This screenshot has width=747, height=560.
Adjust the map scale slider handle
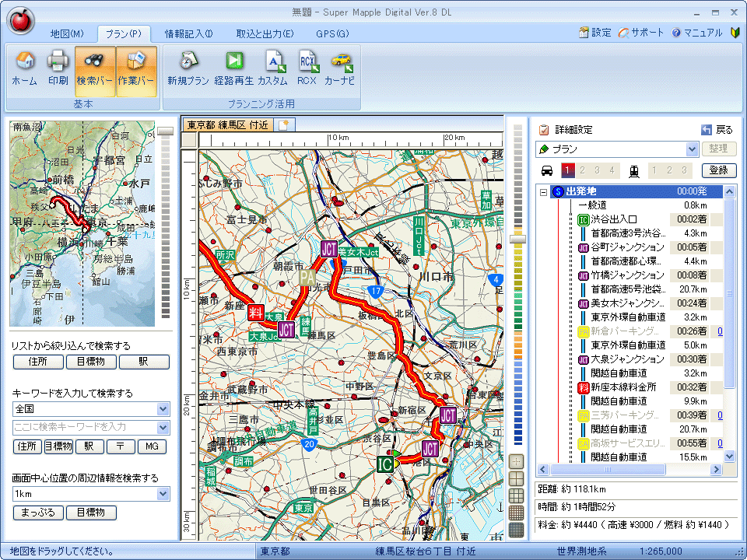[x=517, y=239]
